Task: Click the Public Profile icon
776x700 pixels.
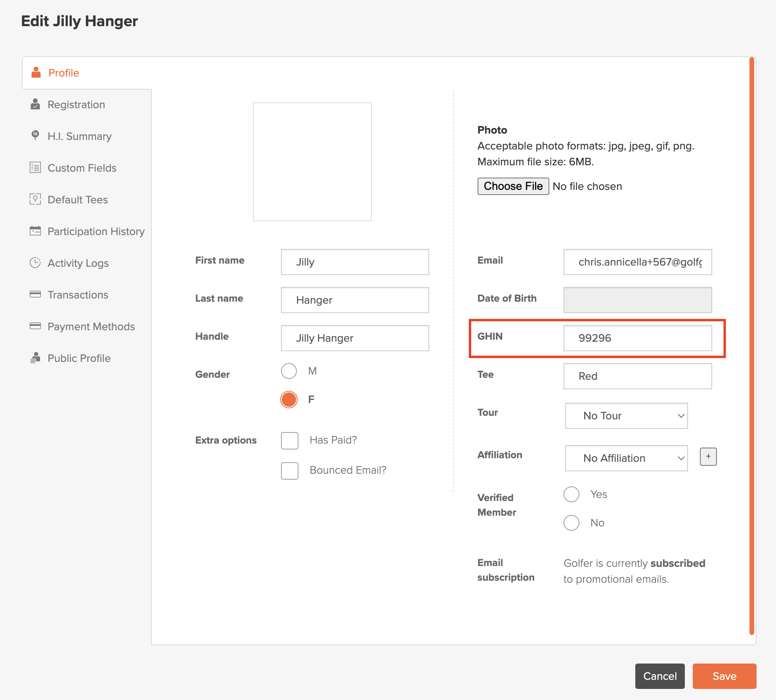Action: tap(35, 358)
